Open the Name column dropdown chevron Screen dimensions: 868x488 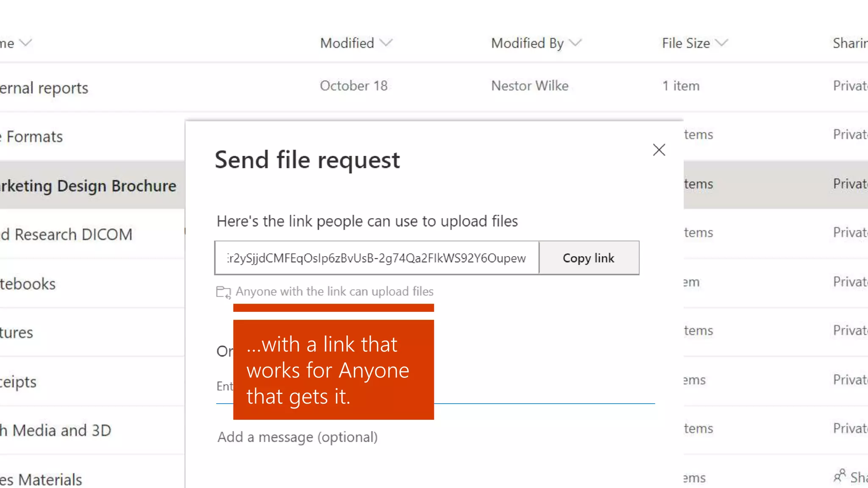coord(25,43)
